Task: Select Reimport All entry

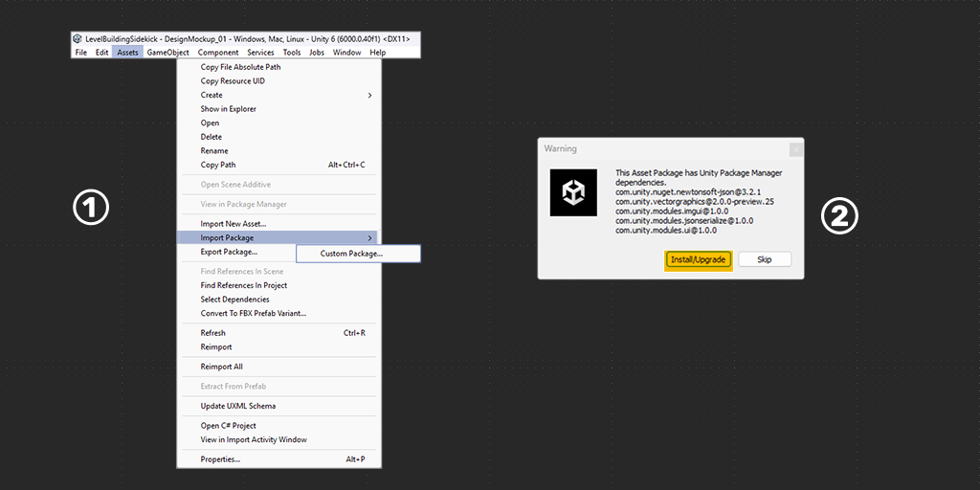Action: click(278, 367)
